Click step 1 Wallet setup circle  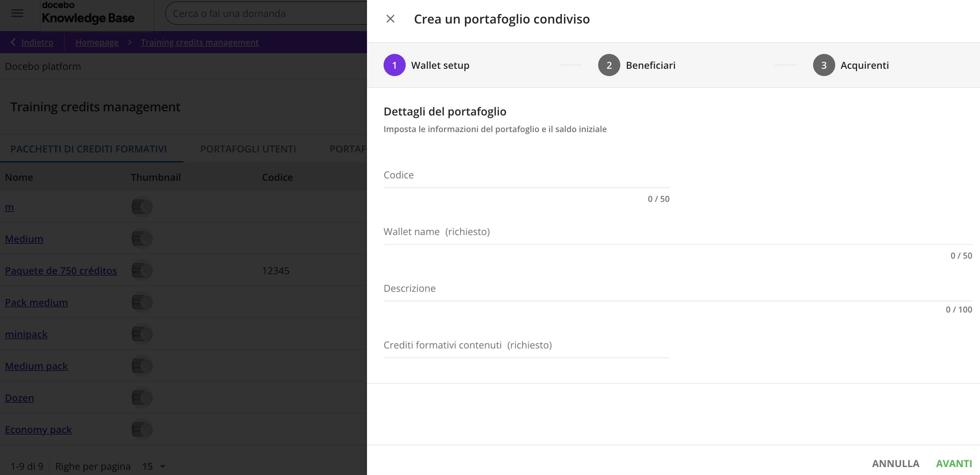[394, 65]
